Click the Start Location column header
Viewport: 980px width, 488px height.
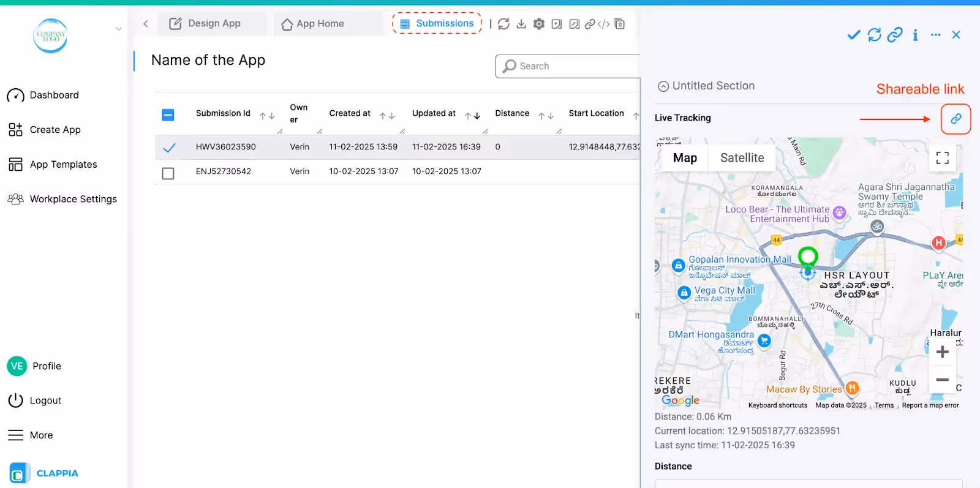597,113
